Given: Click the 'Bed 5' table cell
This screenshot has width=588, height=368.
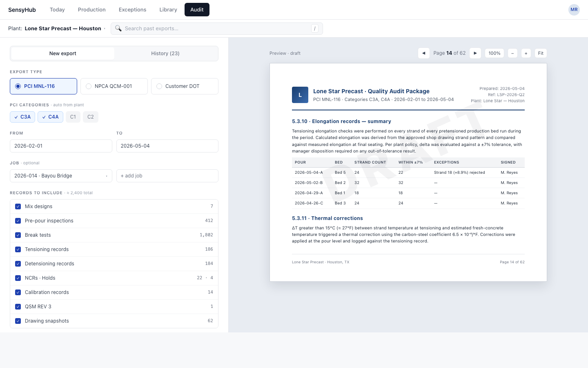Looking at the screenshot, I should tap(340, 173).
